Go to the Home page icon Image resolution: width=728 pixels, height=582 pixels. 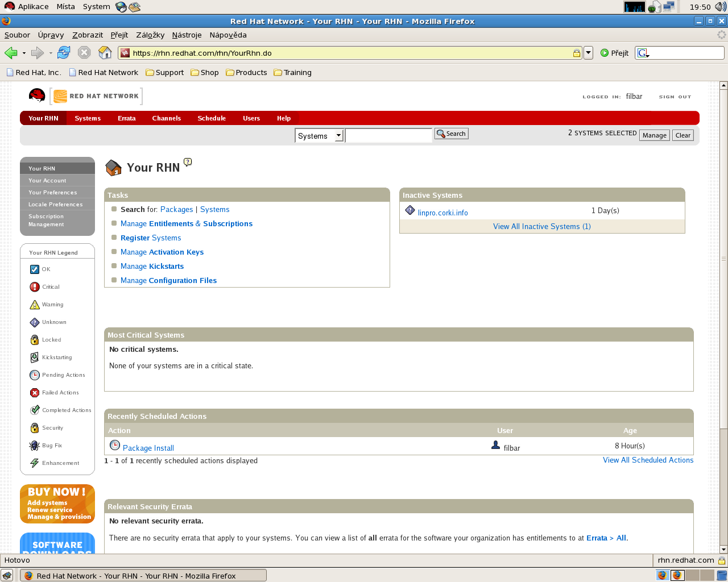105,52
